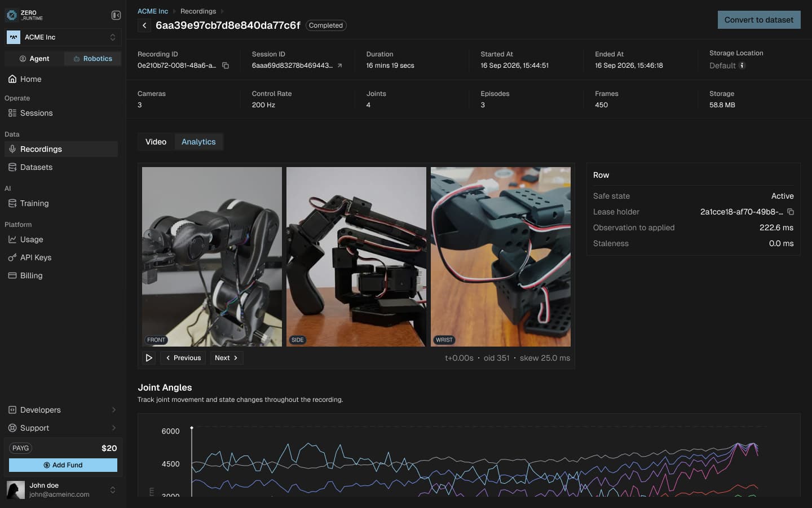Go to Previous frame
The width and height of the screenshot is (812, 508).
(x=183, y=358)
